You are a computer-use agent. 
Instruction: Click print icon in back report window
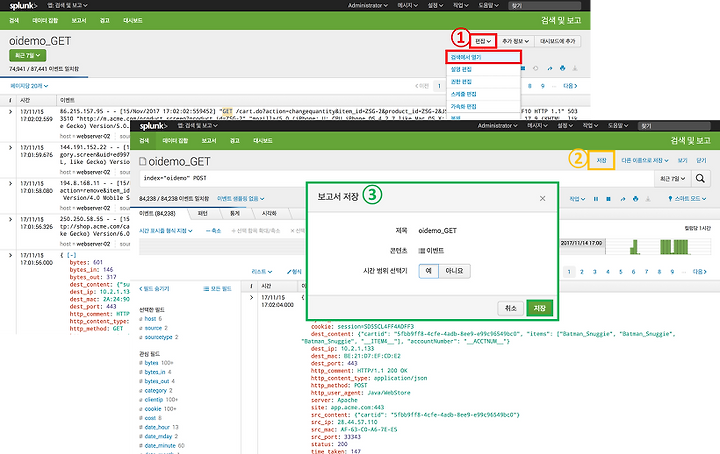(x=562, y=68)
